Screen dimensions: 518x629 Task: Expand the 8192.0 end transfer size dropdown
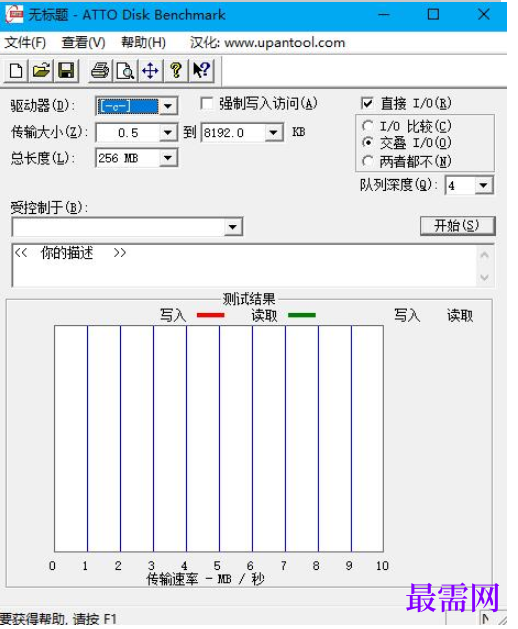tap(274, 132)
